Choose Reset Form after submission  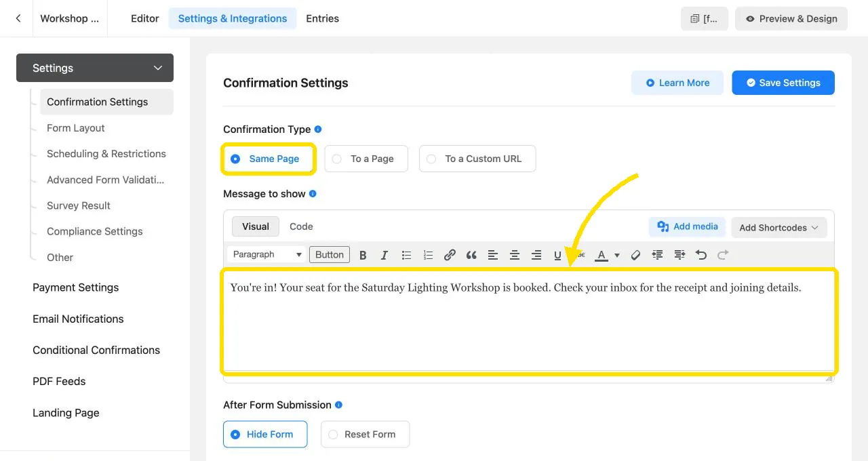point(365,435)
